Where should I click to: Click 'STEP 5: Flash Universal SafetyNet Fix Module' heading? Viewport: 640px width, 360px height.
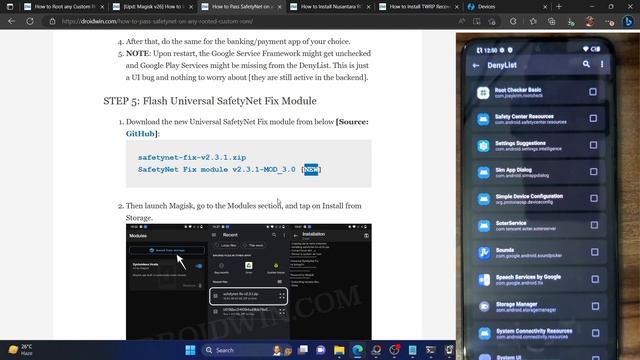pos(210,101)
